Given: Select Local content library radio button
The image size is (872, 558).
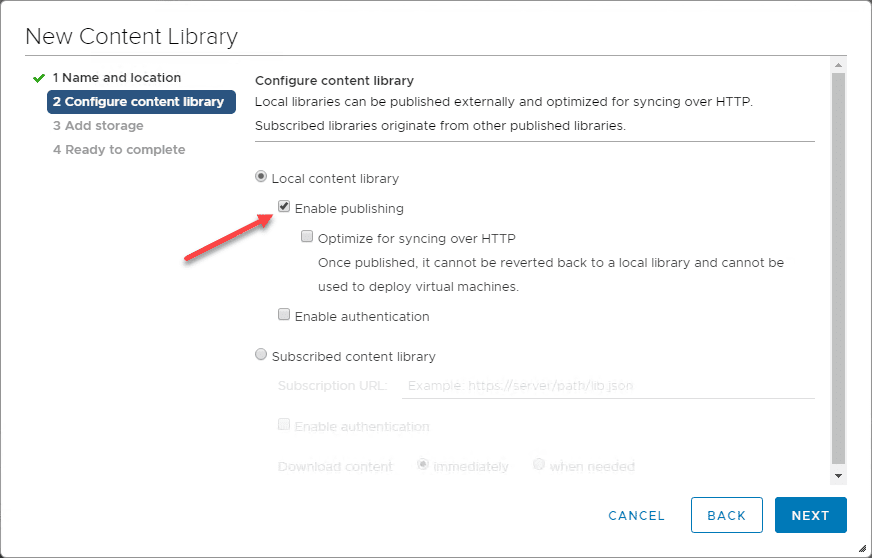Looking at the screenshot, I should click(262, 177).
